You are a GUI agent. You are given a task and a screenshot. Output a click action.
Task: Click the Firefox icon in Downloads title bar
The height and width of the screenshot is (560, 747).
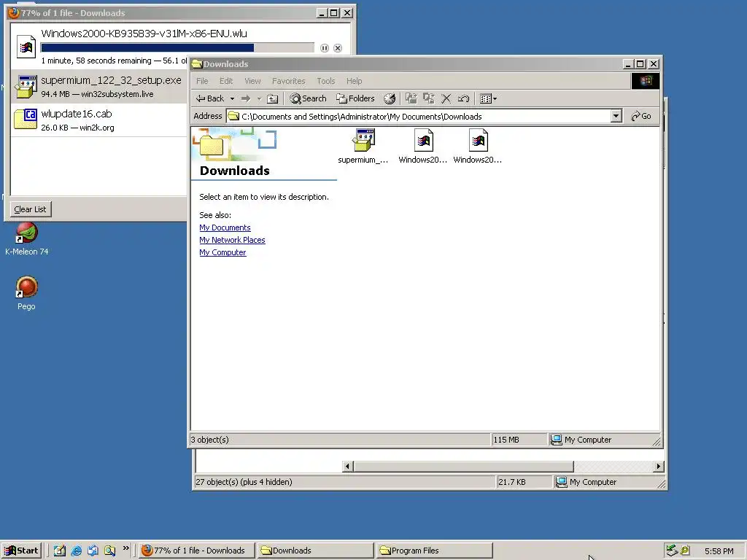13,13
